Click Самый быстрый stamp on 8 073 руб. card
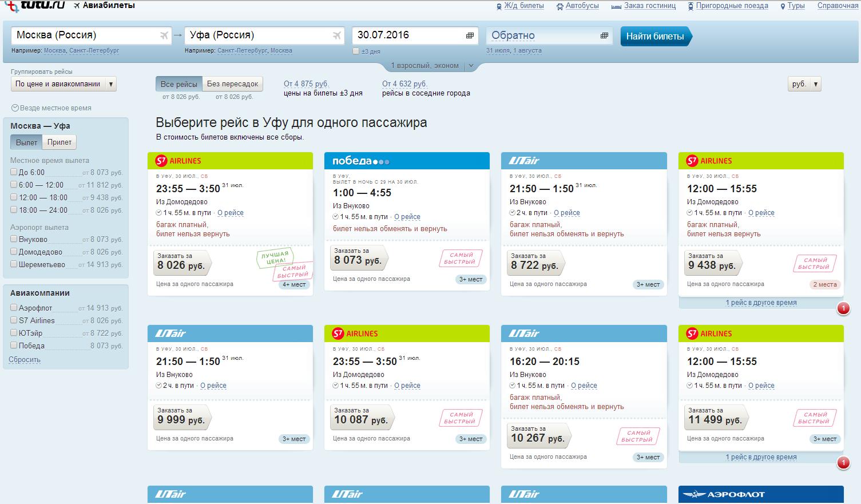This screenshot has width=861, height=504. click(461, 258)
